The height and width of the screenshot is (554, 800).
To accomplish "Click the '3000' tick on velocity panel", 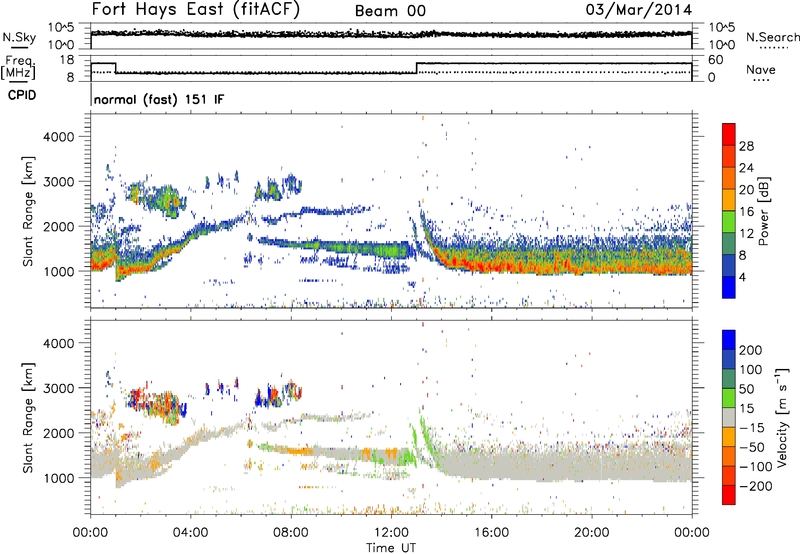I will tap(59, 388).
